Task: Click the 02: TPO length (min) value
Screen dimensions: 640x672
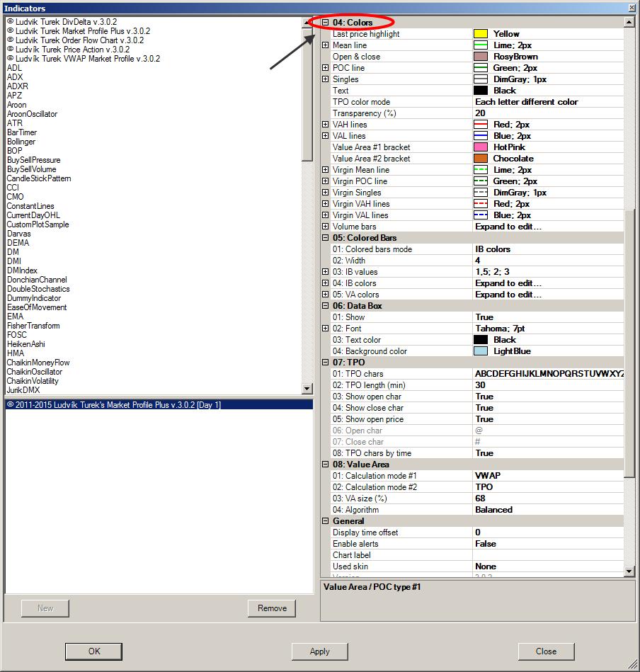Action: 548,385
